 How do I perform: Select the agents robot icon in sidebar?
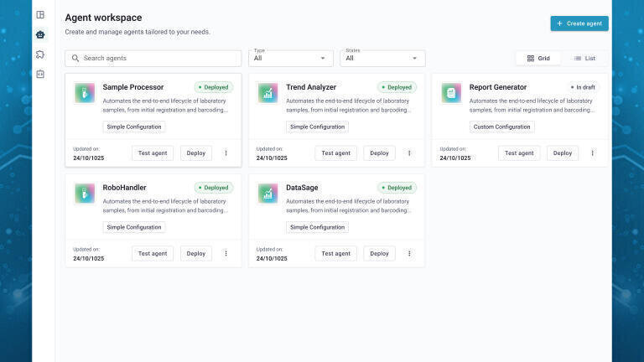(x=40, y=34)
